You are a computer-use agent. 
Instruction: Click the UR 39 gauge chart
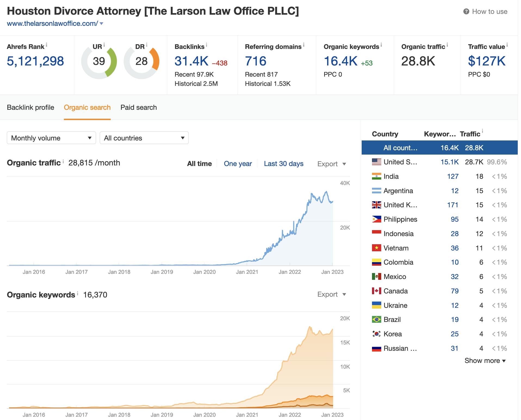99,61
